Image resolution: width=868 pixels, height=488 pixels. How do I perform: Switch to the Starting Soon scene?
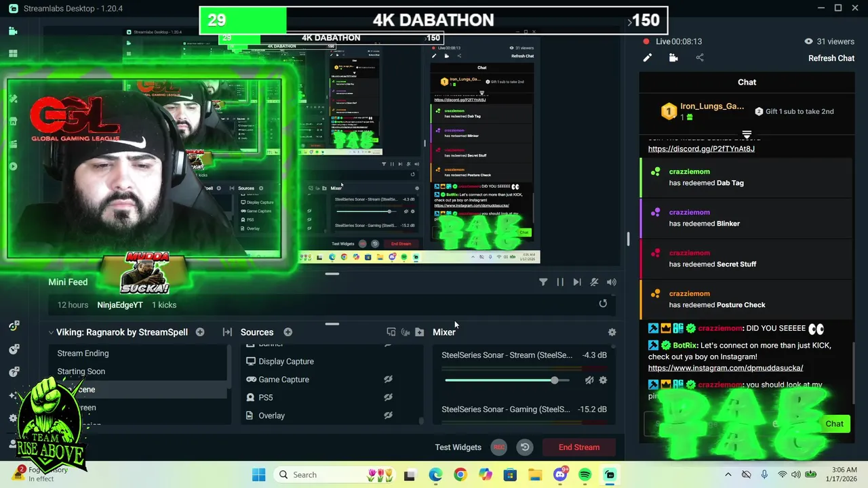point(139,371)
